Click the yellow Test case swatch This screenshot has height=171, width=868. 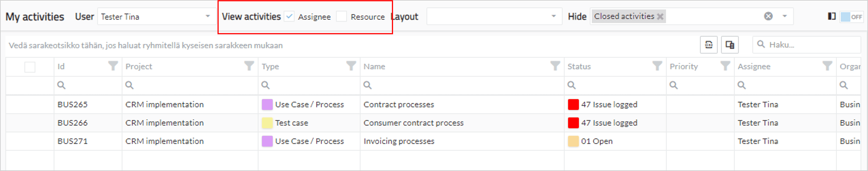(267, 123)
